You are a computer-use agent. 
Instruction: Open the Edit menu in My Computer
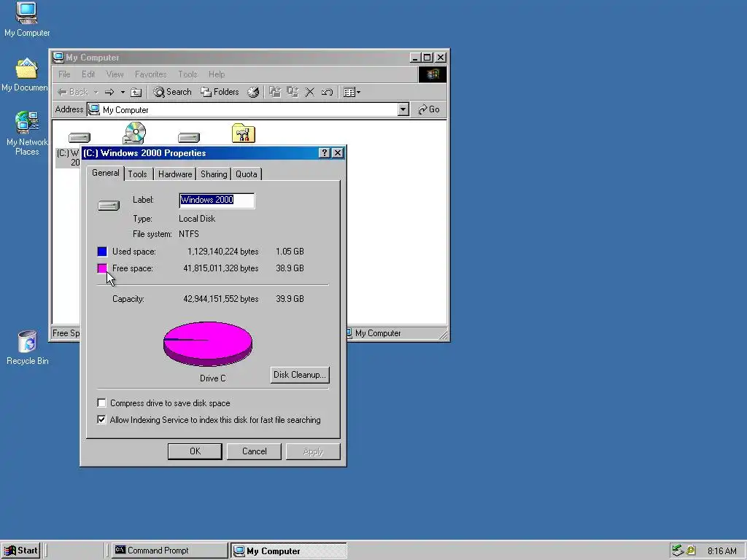coord(88,74)
